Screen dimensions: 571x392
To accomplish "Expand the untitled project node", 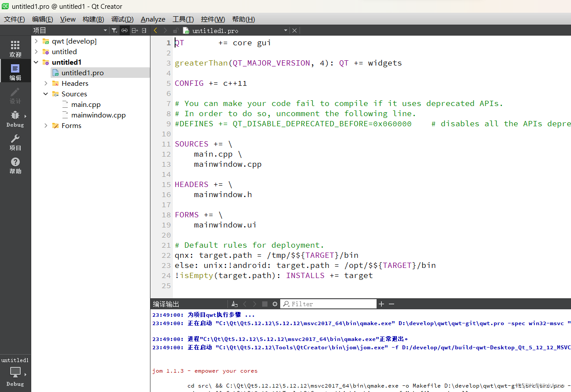I will (36, 51).
